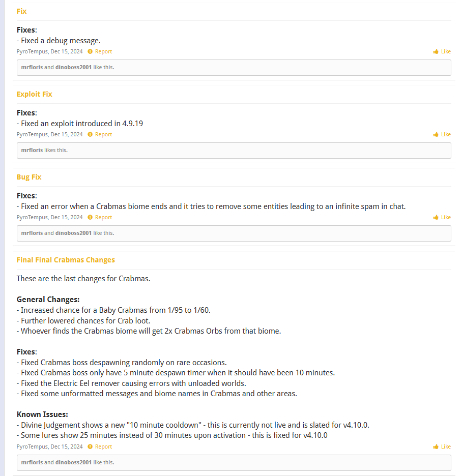The width and height of the screenshot is (462, 476).
Task: Click the thumbs-up Like icon on Fix post
Action: (436, 51)
